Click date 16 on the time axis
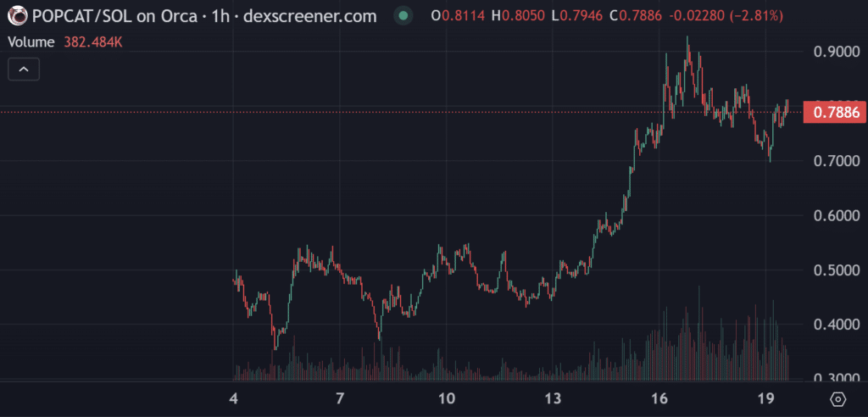Viewport: 868px width, 417px height. tap(660, 399)
